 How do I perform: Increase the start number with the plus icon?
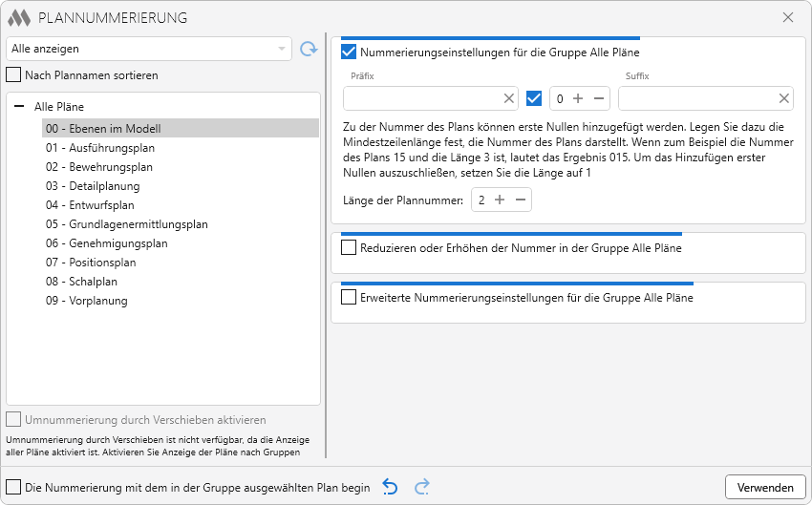(578, 98)
